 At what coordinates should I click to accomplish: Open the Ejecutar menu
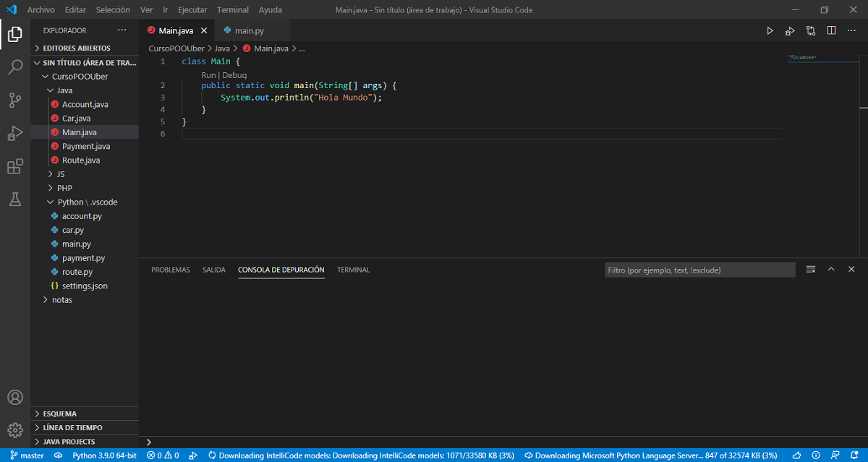[192, 10]
